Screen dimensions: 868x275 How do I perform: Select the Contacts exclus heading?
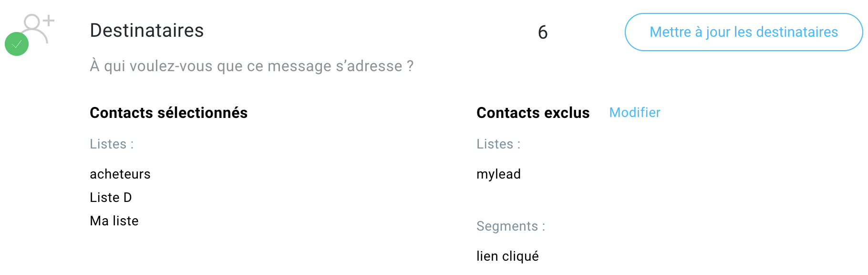pos(533,113)
